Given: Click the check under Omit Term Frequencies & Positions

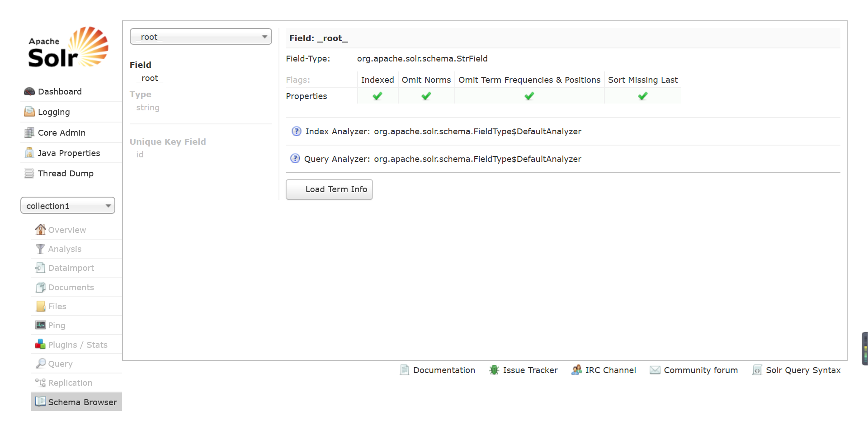Looking at the screenshot, I should pyautogui.click(x=529, y=96).
